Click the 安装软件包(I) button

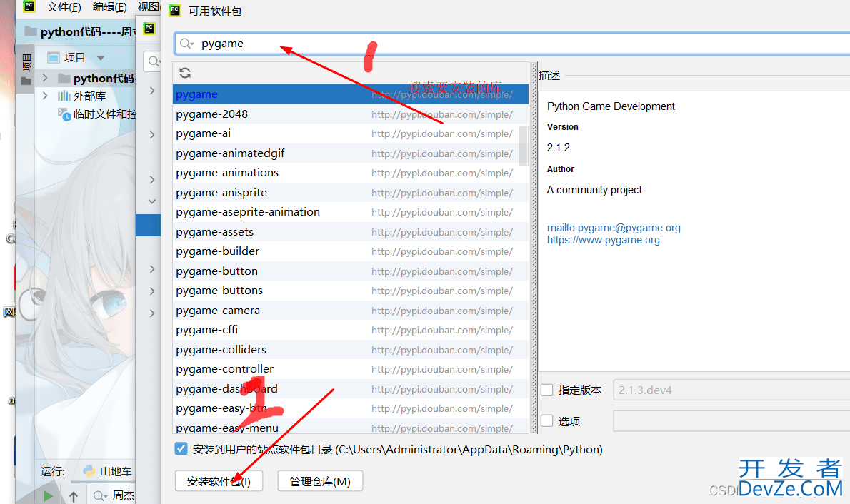point(219,481)
